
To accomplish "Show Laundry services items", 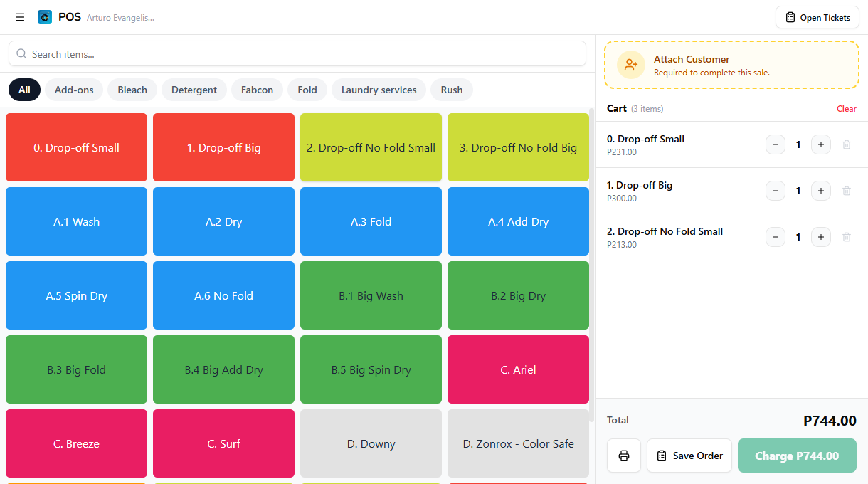I will click(x=379, y=90).
